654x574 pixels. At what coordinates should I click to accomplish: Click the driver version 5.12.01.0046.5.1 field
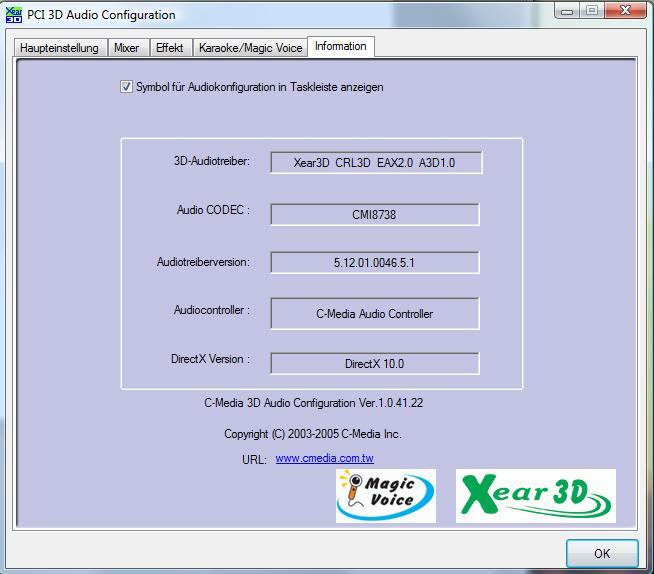375,262
